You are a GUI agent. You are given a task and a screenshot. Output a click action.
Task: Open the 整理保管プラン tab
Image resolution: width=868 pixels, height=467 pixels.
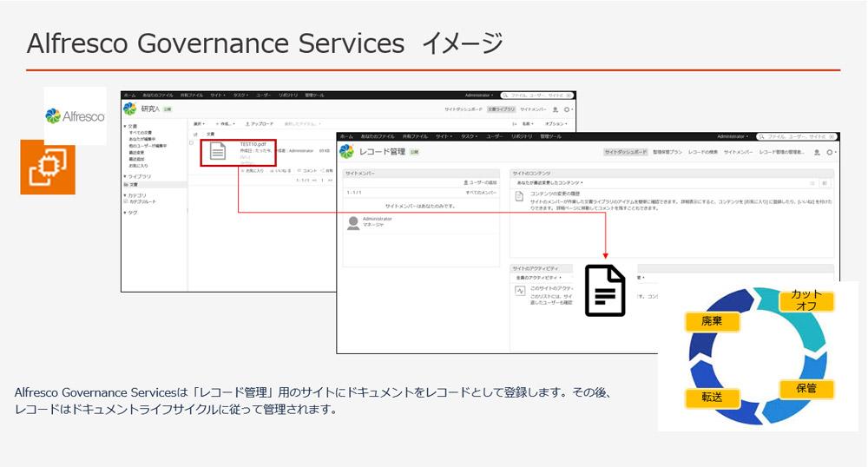point(667,152)
